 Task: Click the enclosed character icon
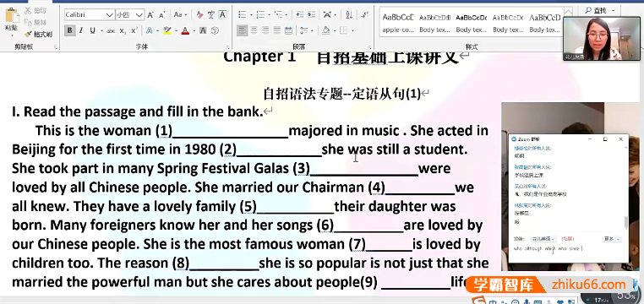[215, 30]
